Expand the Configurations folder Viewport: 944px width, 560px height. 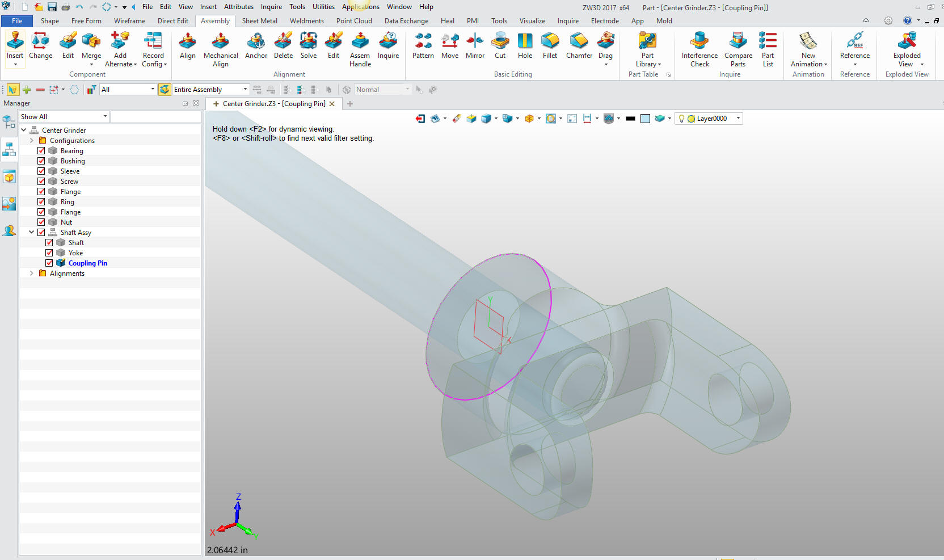[x=31, y=140]
